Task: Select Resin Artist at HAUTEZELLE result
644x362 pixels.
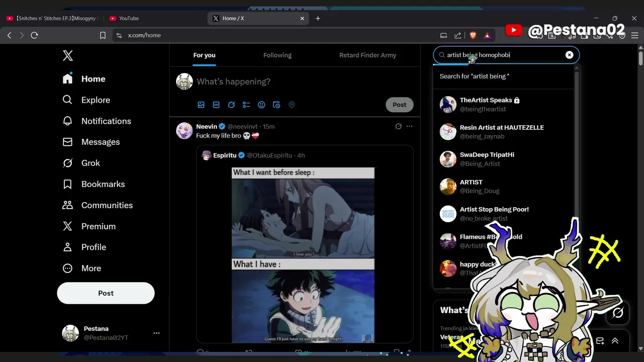Action: tap(503, 132)
